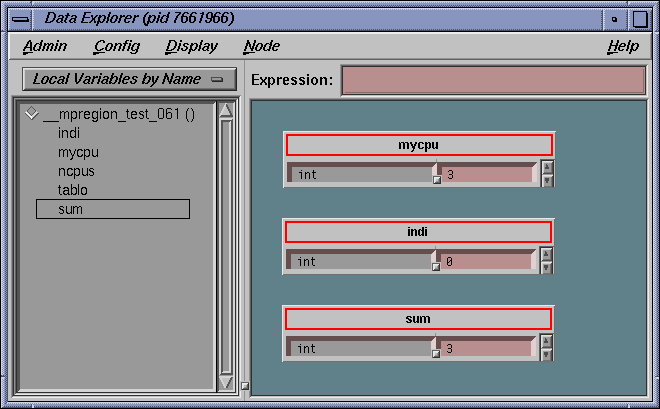This screenshot has width=660, height=409.
Task: Click the variable list scroll up arrow
Action: point(226,110)
